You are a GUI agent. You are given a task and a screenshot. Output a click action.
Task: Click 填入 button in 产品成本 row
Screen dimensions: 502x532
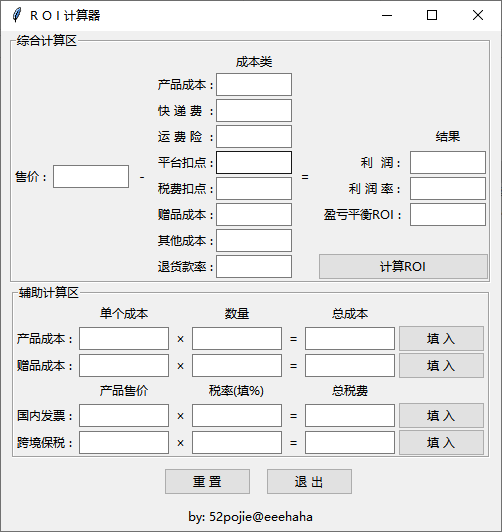(x=441, y=339)
